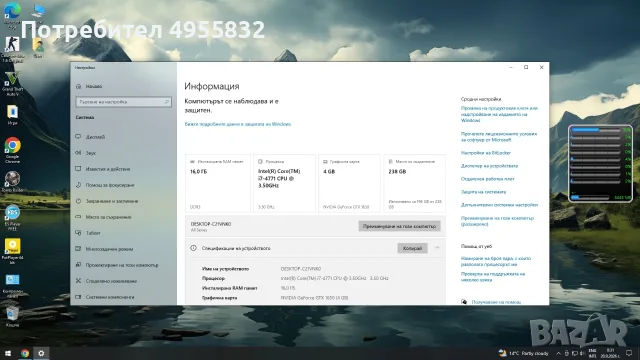Open the Windows Start menu

click(8, 353)
